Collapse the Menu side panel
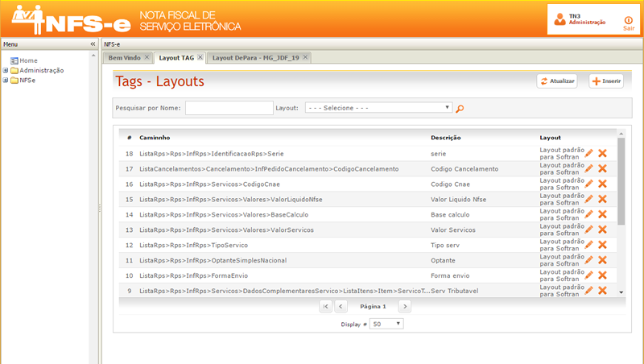Screen dimensions: 644x364 tap(93, 43)
